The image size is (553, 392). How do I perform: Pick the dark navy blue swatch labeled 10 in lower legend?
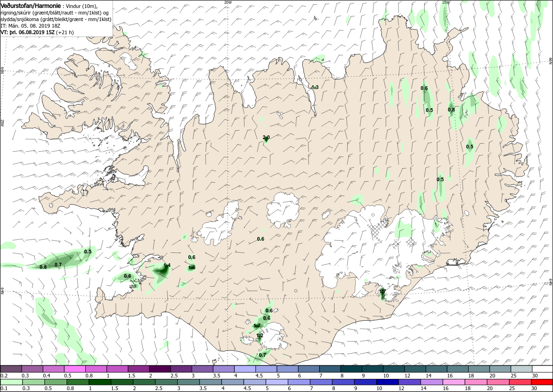click(x=388, y=382)
